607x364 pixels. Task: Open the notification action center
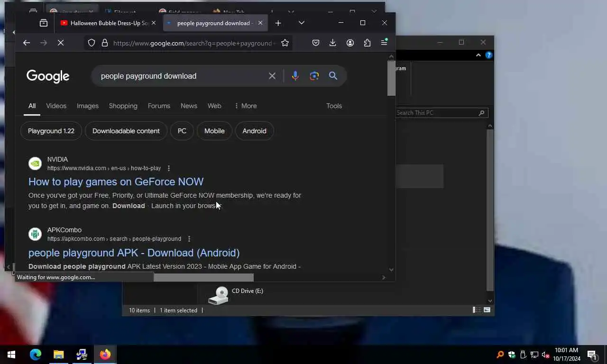tap(591, 355)
